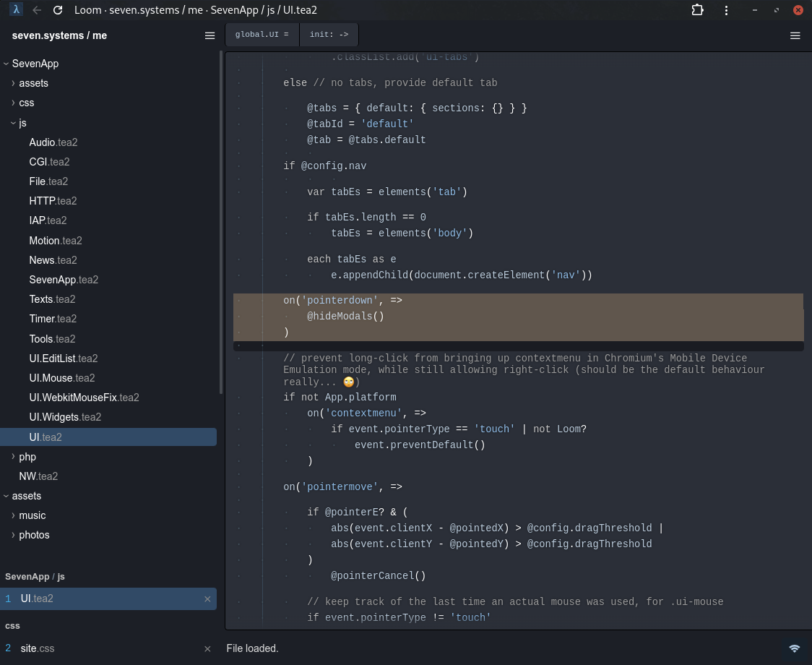Click the 'event.preventDefault()' code line

click(420, 445)
